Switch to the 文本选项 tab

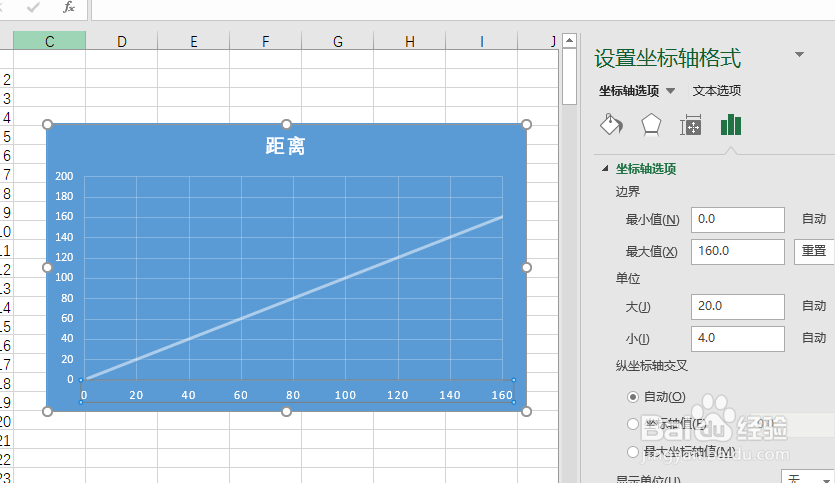point(716,91)
